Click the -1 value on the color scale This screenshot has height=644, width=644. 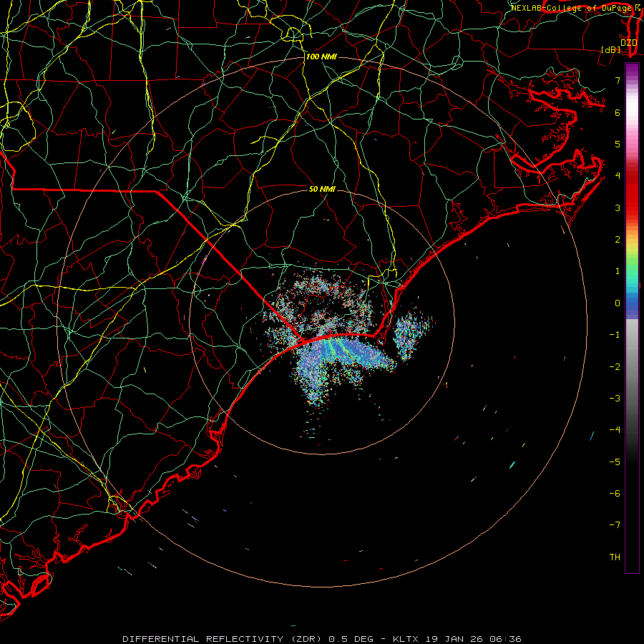(615, 335)
